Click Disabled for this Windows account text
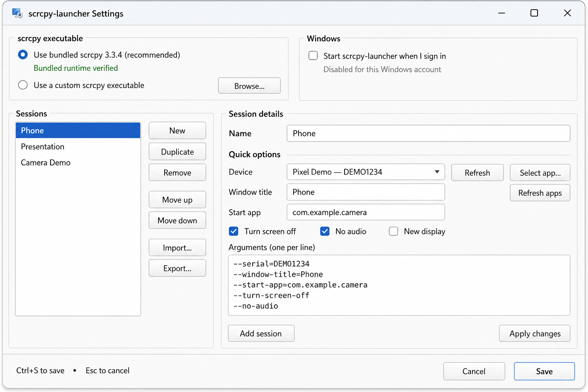588x392 pixels. (382, 69)
